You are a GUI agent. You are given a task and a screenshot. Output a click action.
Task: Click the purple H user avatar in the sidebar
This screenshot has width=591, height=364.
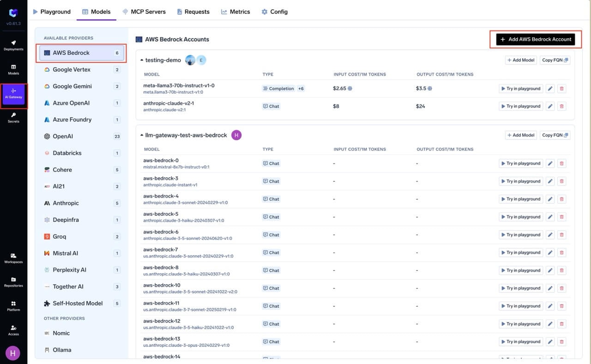pos(13,353)
